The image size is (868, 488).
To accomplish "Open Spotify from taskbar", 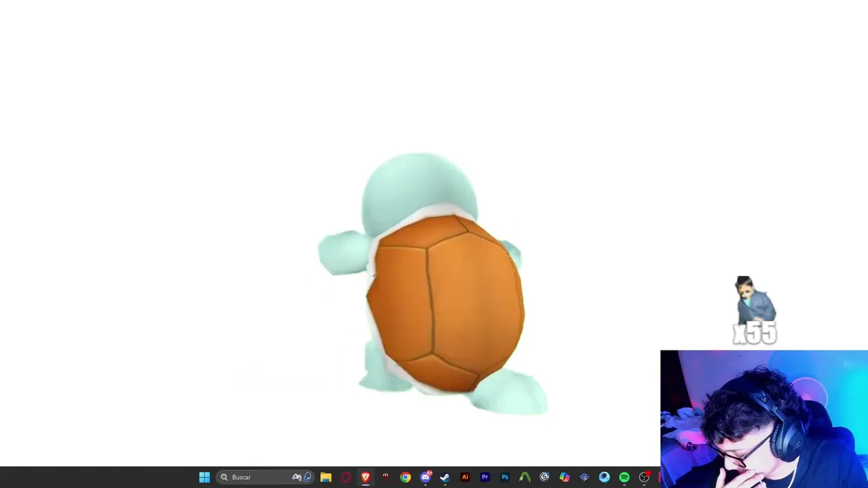I will 624,477.
